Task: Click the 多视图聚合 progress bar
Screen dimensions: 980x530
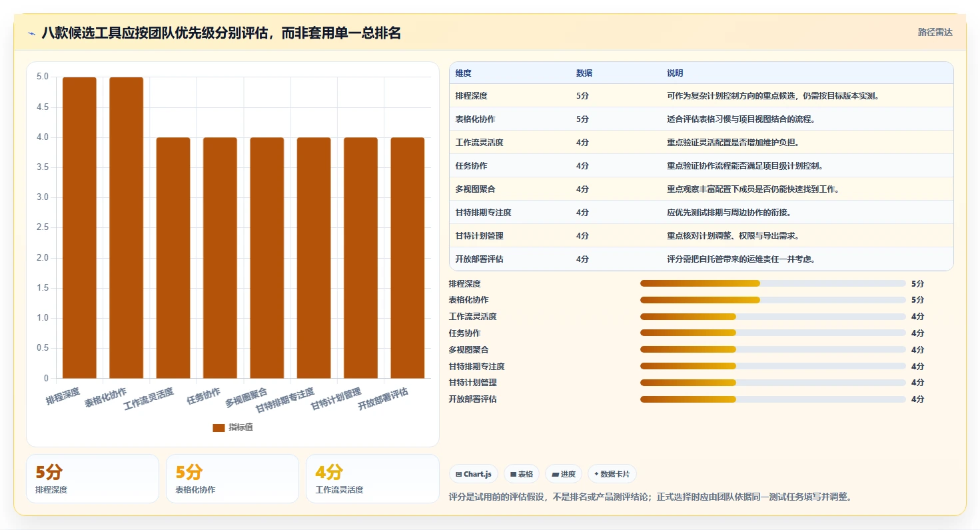Action: [x=773, y=349]
